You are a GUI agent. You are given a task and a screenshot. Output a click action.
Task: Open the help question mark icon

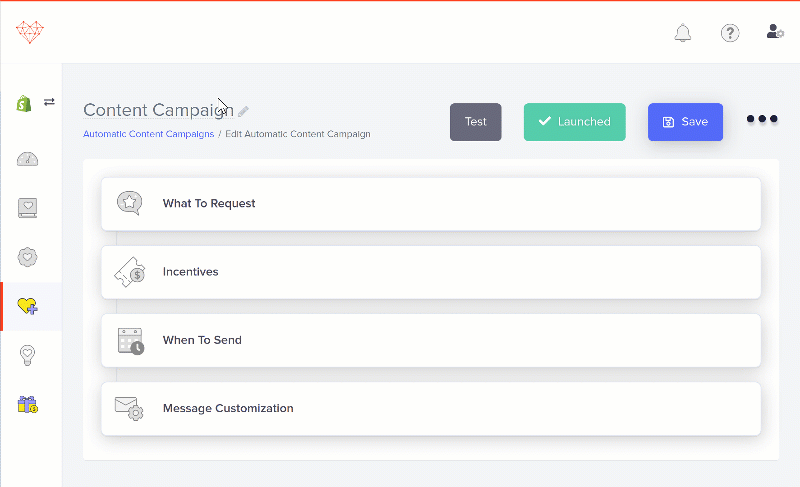tap(730, 33)
